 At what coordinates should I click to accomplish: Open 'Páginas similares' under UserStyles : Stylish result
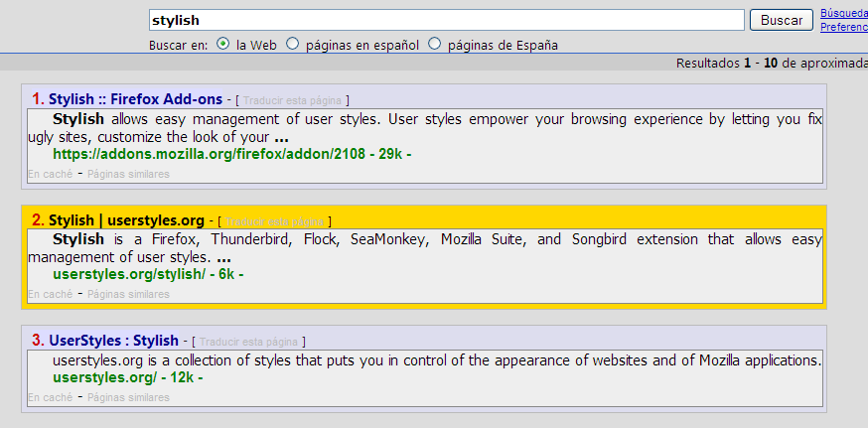128,397
